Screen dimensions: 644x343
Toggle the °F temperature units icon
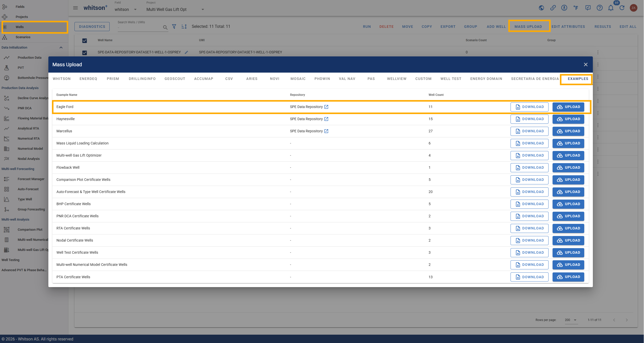(576, 8)
